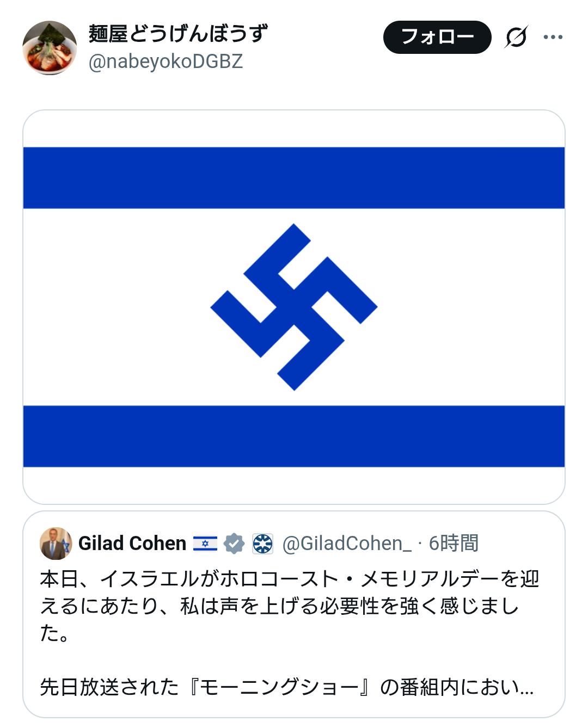Open the 麺屋どうげんぼうず display name

pos(178,34)
